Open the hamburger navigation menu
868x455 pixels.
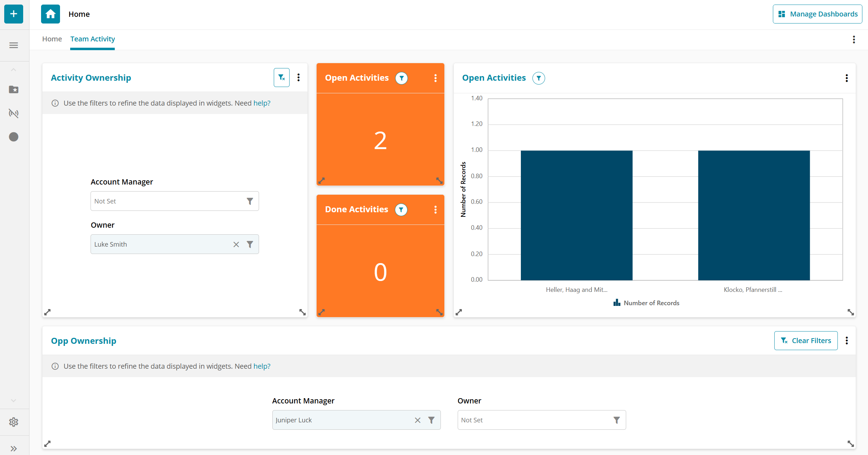tap(14, 45)
